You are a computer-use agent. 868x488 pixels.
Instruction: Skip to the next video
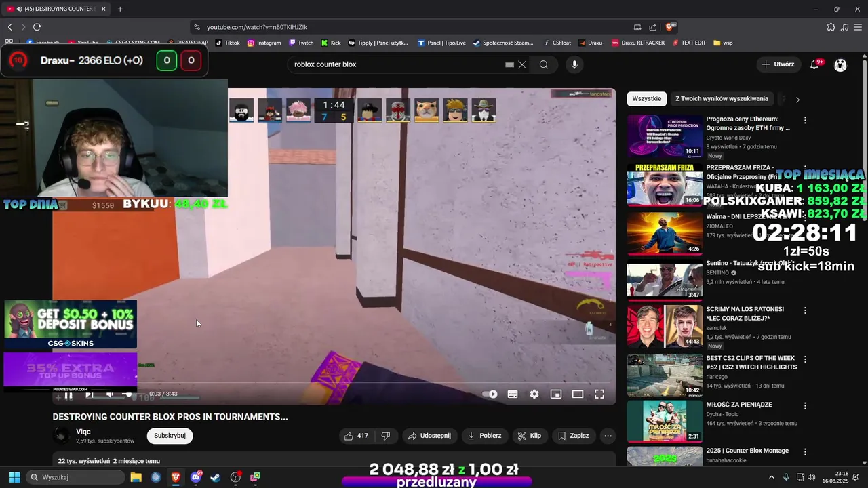pos(89,394)
